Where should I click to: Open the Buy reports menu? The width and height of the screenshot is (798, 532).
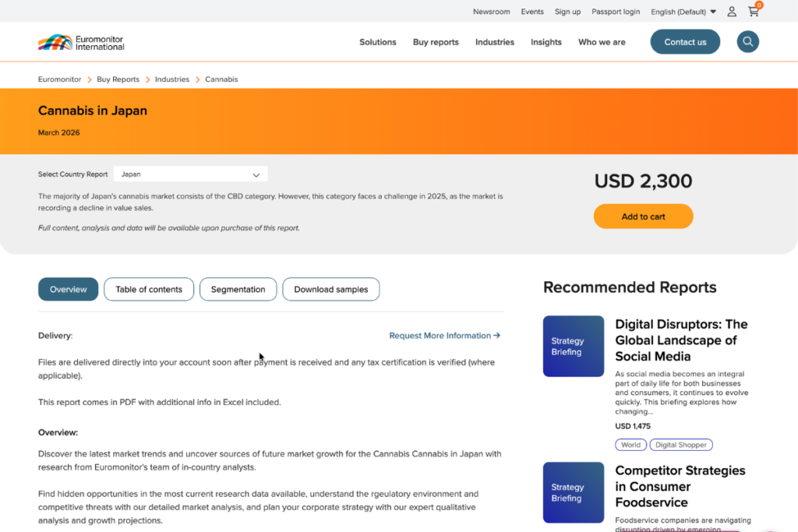(436, 42)
